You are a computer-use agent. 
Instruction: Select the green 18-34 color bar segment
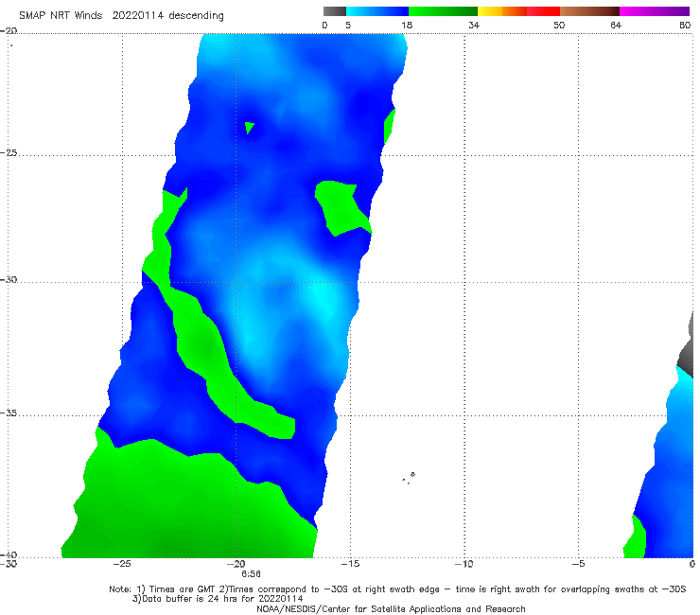(443, 11)
